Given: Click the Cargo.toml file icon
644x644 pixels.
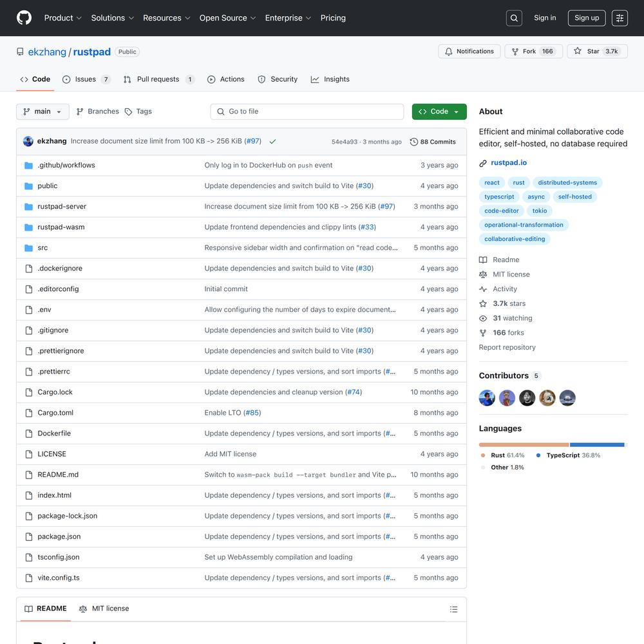Looking at the screenshot, I should point(29,413).
